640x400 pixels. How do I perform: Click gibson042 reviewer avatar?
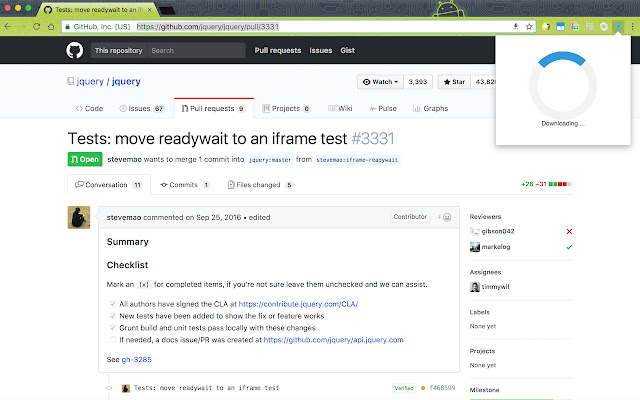[x=475, y=231]
